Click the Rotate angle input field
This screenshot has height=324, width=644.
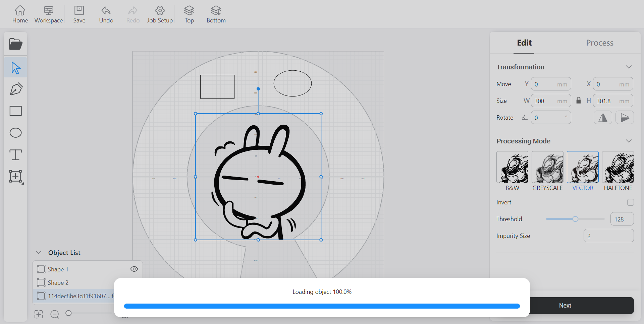[x=551, y=118]
